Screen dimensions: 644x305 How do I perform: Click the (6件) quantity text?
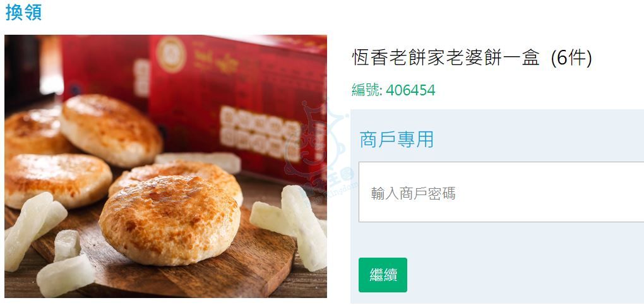click(571, 59)
